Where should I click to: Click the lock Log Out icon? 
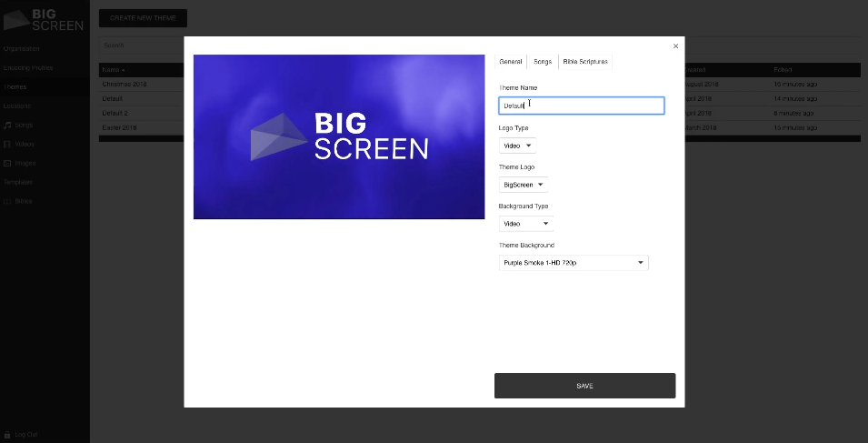[7, 435]
